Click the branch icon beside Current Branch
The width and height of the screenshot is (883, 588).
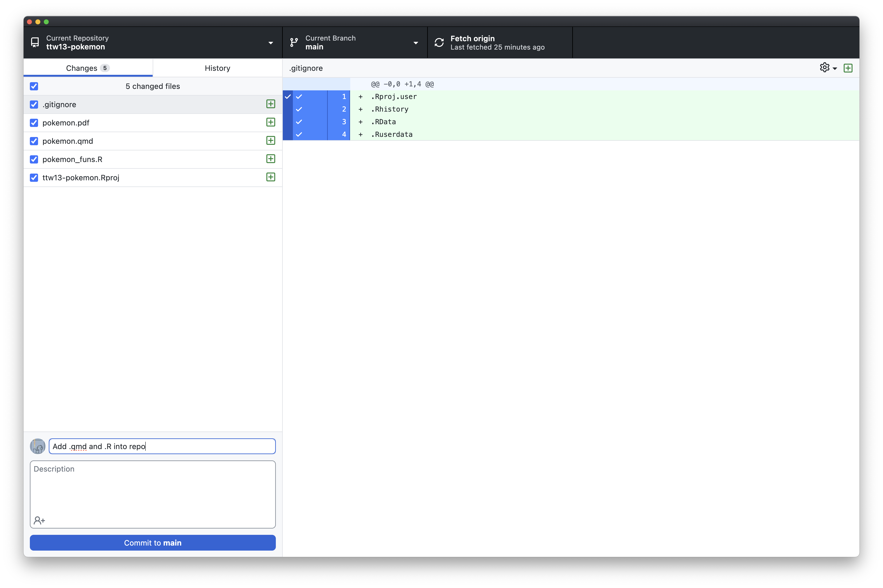point(294,42)
